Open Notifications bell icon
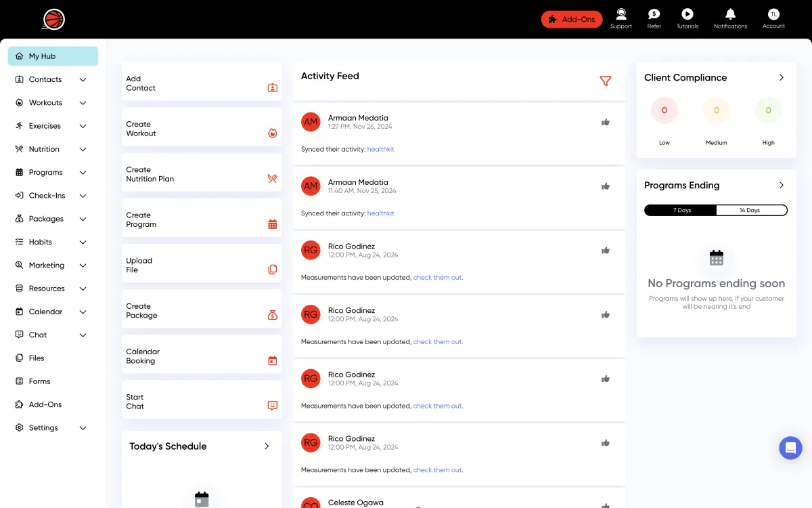Image resolution: width=812 pixels, height=508 pixels. [x=730, y=14]
